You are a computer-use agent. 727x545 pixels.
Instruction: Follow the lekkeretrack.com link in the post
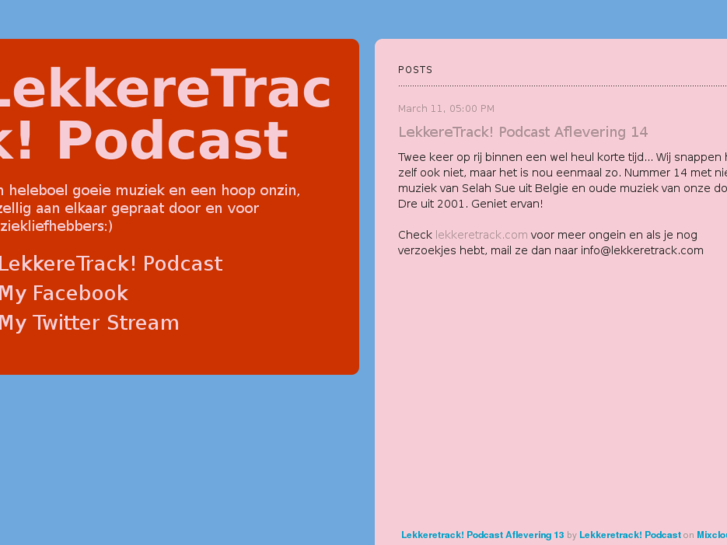[x=481, y=235]
